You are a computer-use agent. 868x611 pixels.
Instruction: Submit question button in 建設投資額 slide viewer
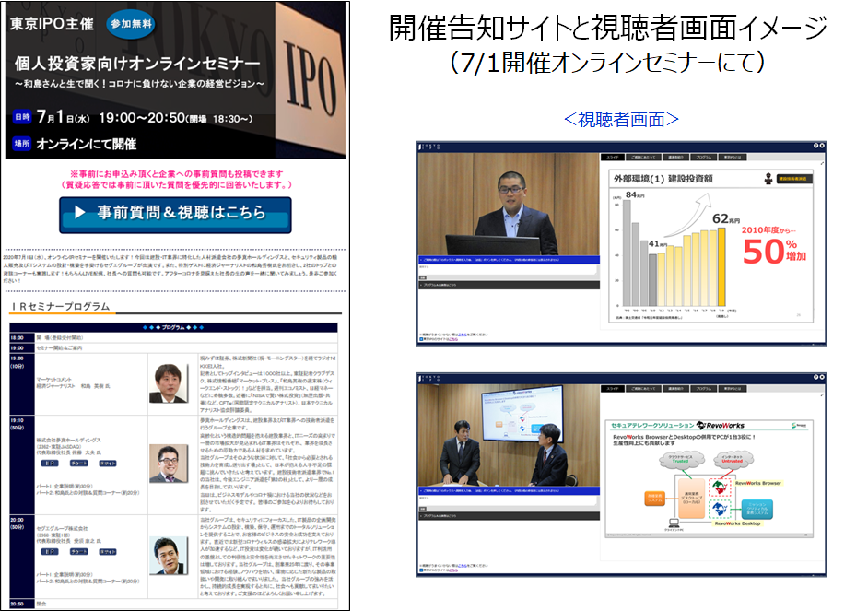point(422,277)
